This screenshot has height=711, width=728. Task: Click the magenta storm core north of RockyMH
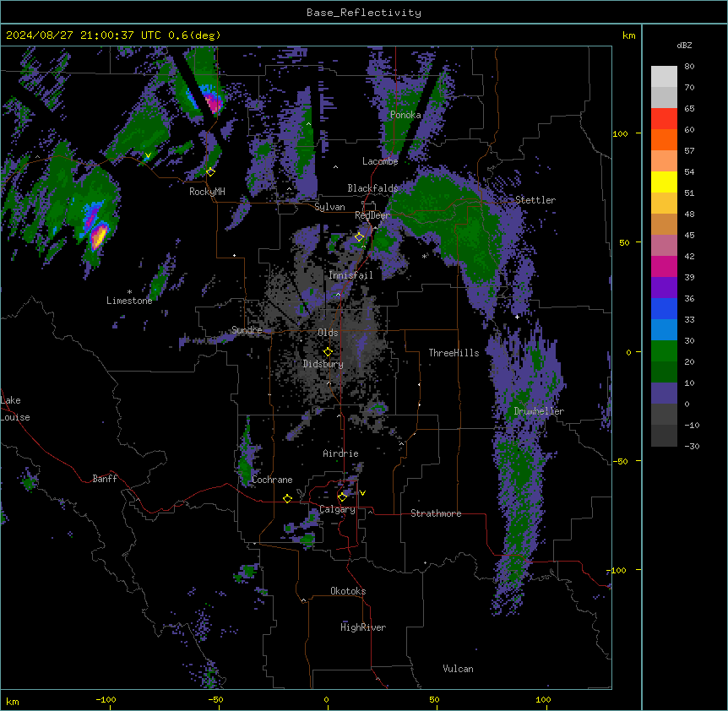tap(213, 103)
